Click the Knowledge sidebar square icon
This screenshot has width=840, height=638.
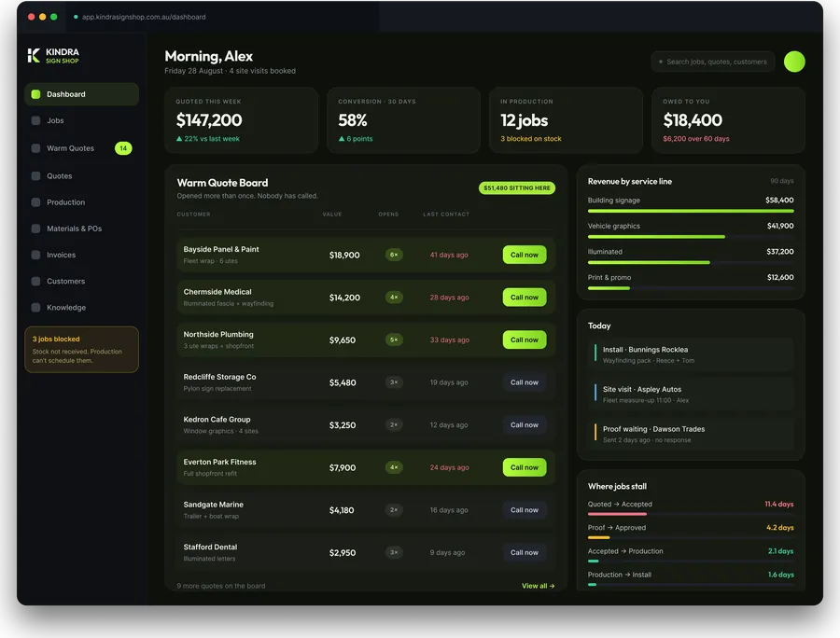click(35, 307)
